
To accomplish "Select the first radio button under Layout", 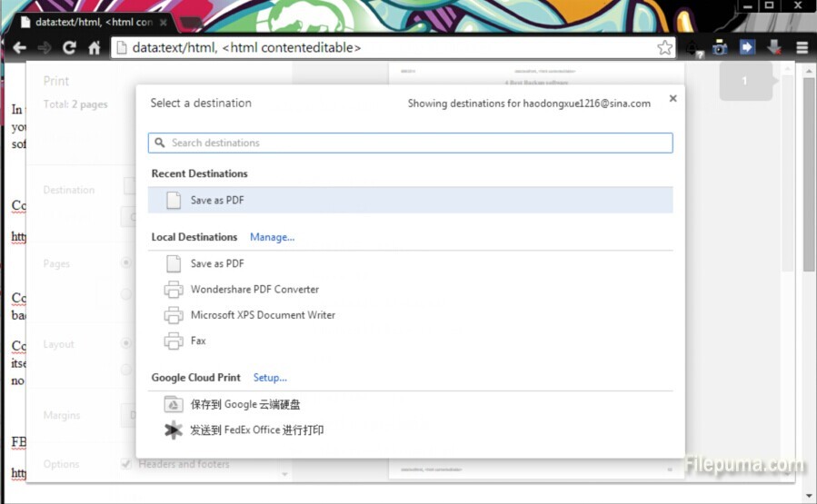I will pos(126,344).
